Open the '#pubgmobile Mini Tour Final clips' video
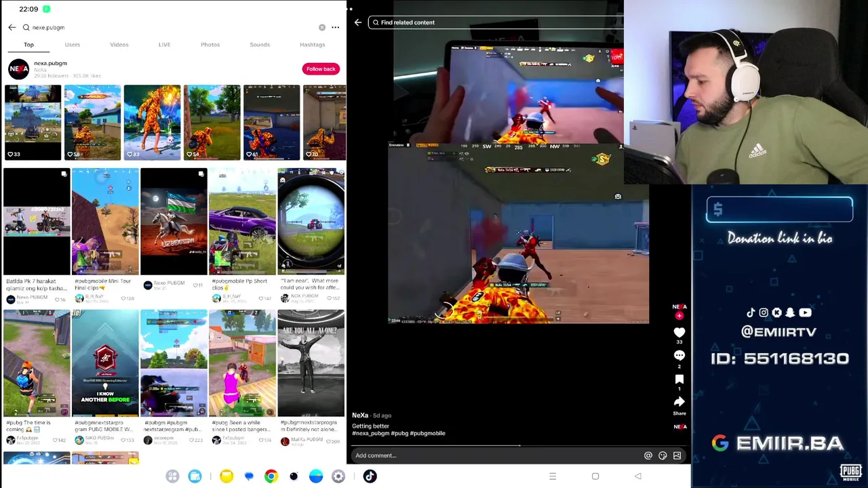This screenshot has height=488, width=868. [105, 222]
